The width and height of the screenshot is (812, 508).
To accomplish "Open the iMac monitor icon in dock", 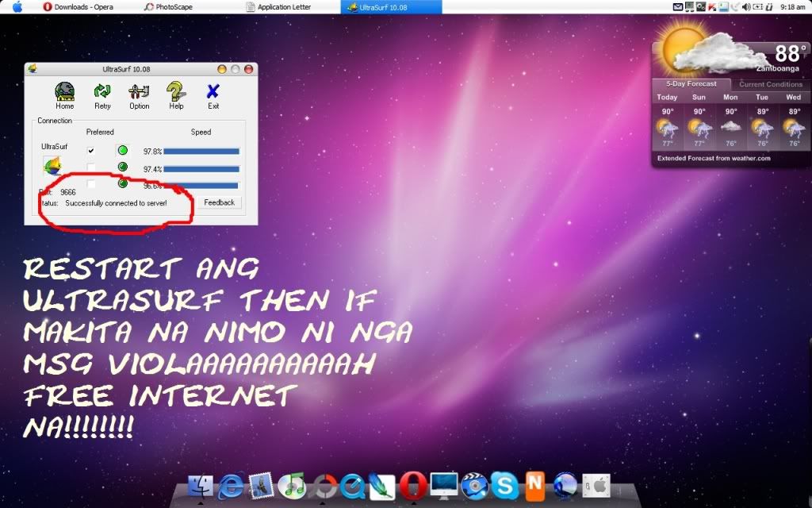I will [444, 487].
